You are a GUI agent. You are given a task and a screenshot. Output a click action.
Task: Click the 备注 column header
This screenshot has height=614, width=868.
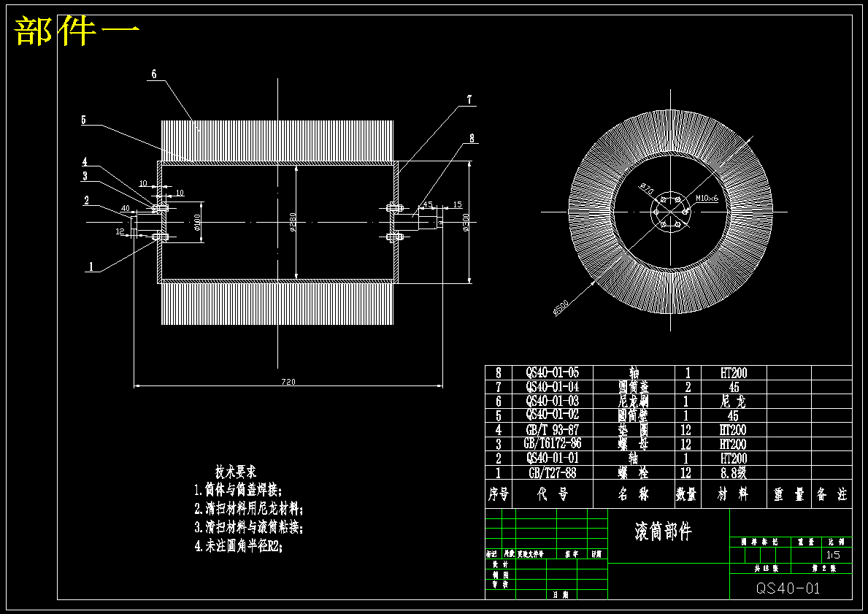[x=832, y=494]
